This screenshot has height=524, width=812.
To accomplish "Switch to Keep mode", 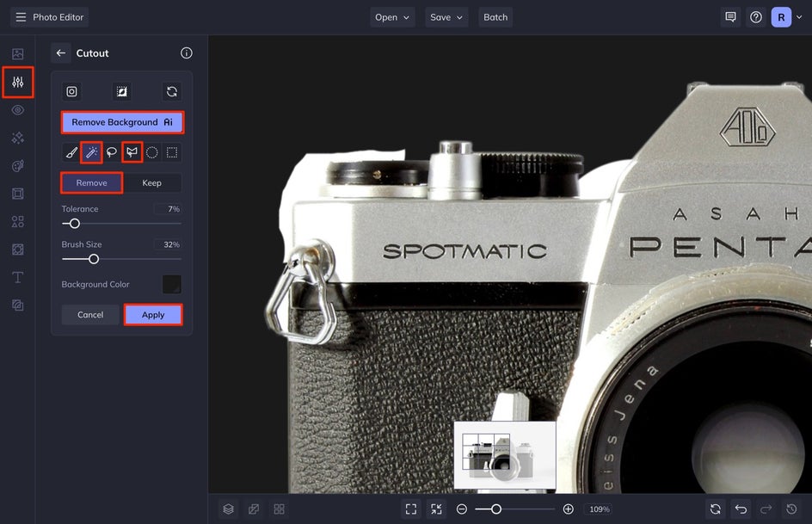I will [x=151, y=182].
